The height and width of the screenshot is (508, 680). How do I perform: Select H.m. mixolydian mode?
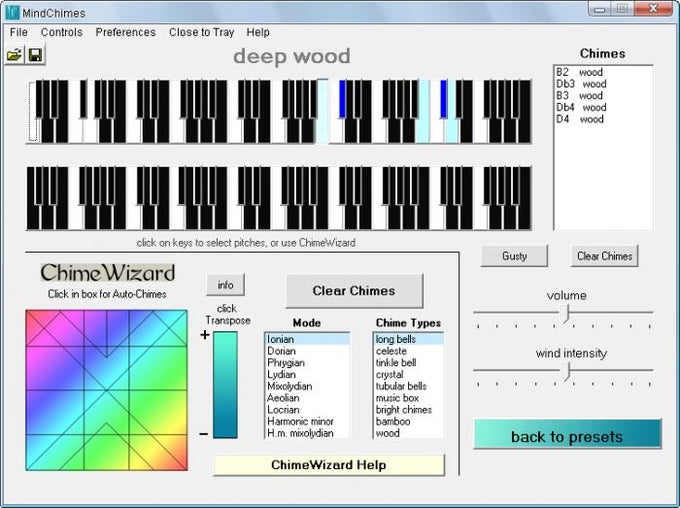(x=307, y=433)
